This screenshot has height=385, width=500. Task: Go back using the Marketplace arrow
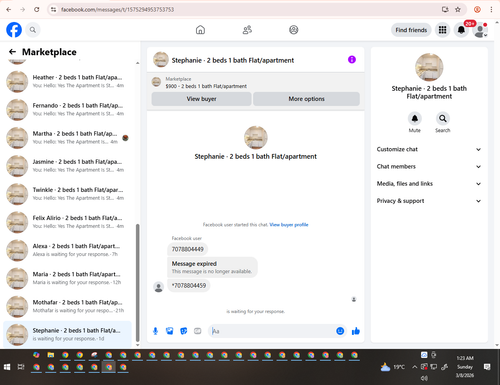12,52
